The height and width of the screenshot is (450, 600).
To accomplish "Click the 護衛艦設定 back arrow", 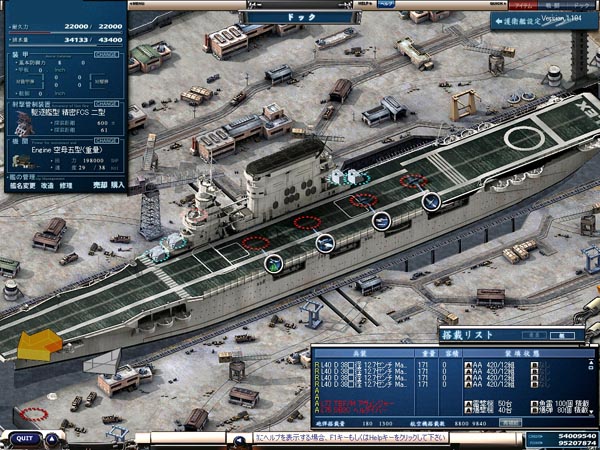I will click(x=497, y=20).
